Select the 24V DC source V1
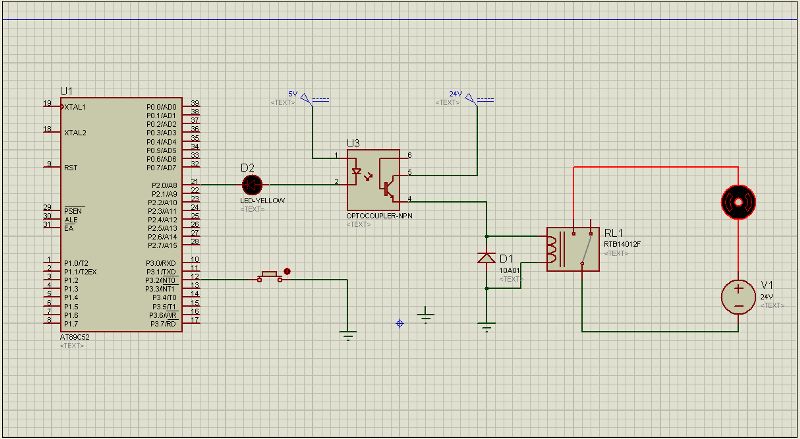The image size is (800, 439). coord(738,298)
